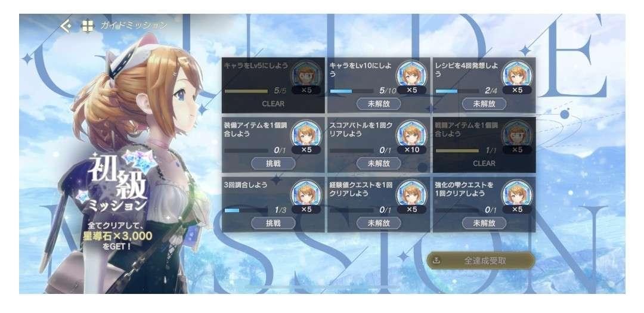Select the cleared 戦闘アイテムを1個調合しよう mission card
The width and height of the screenshot is (644, 313).
point(484,145)
